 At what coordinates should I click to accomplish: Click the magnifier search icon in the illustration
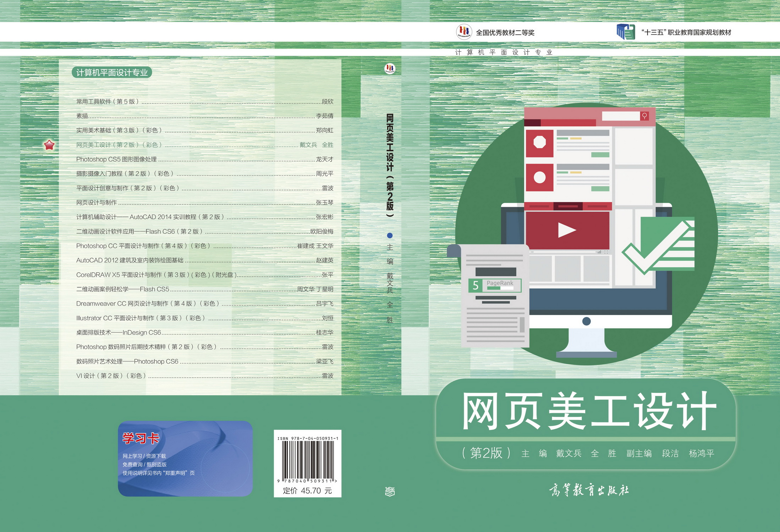tap(644, 116)
